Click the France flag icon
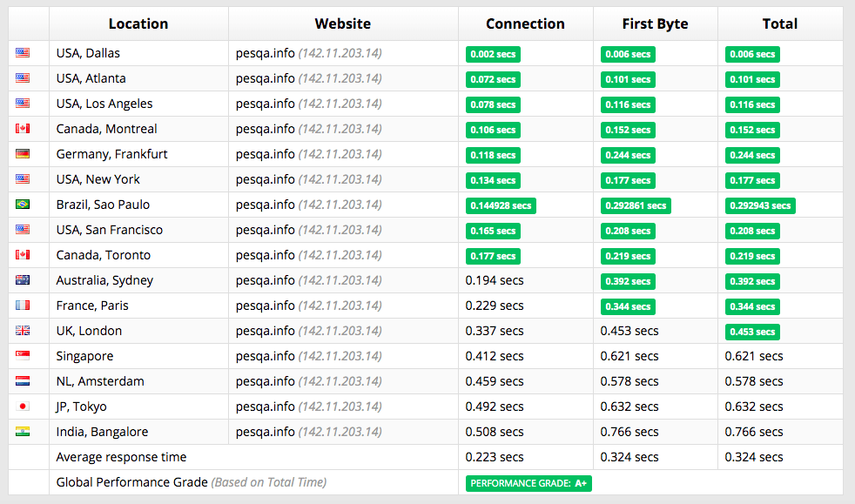 click(x=23, y=306)
